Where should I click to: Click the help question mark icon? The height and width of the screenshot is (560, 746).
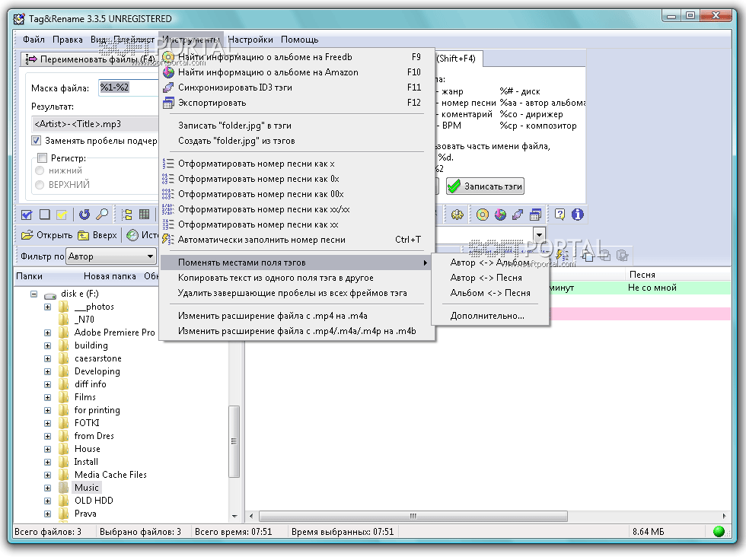[x=560, y=215]
